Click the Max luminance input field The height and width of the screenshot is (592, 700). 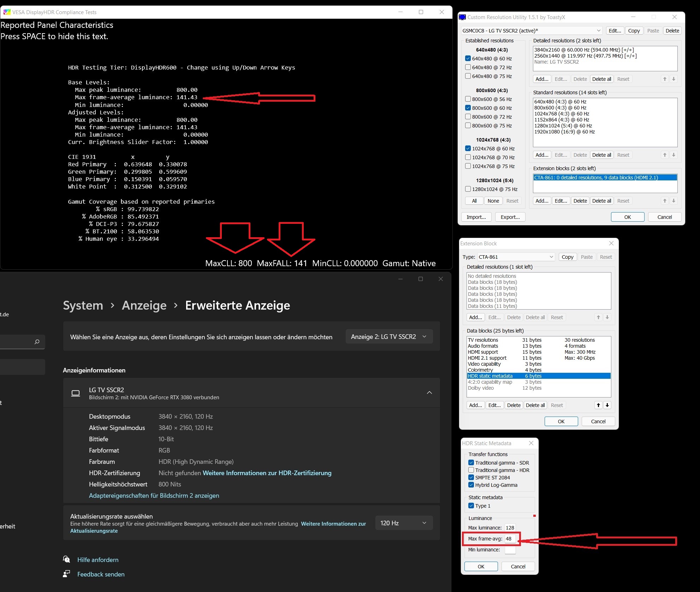click(x=510, y=528)
